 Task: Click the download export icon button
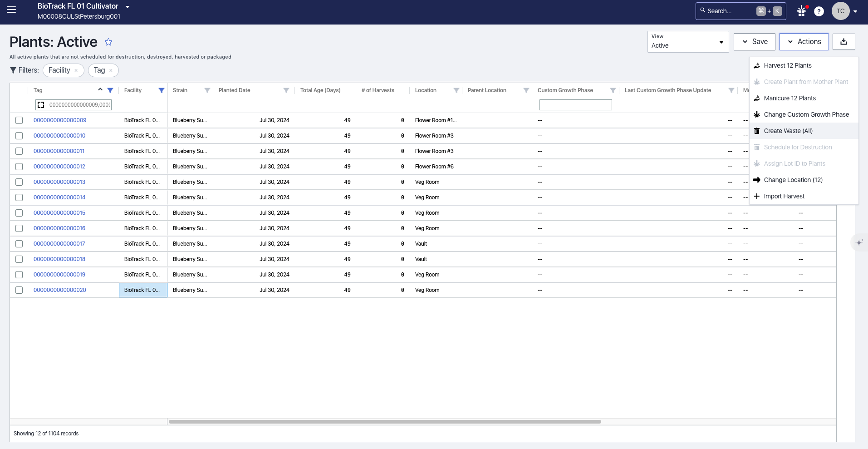[x=843, y=42]
